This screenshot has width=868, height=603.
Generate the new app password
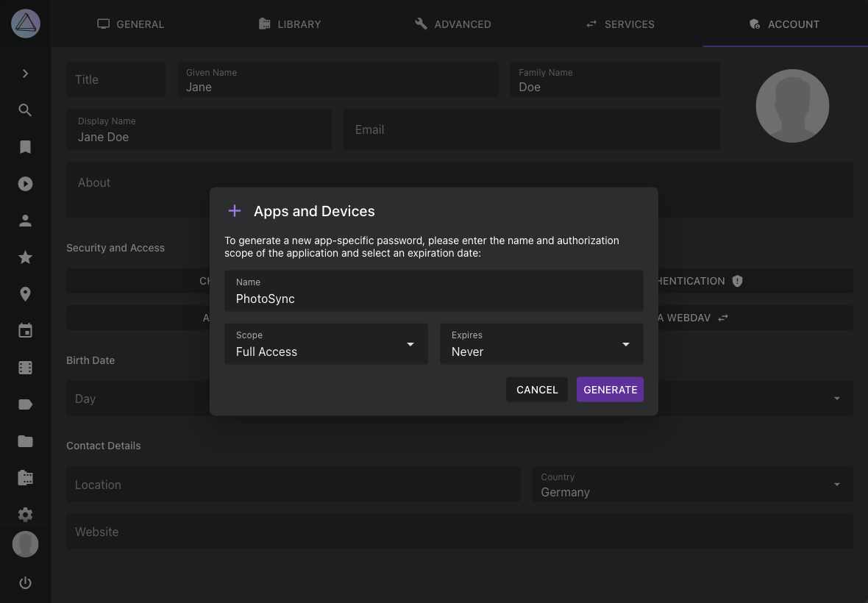pos(610,390)
